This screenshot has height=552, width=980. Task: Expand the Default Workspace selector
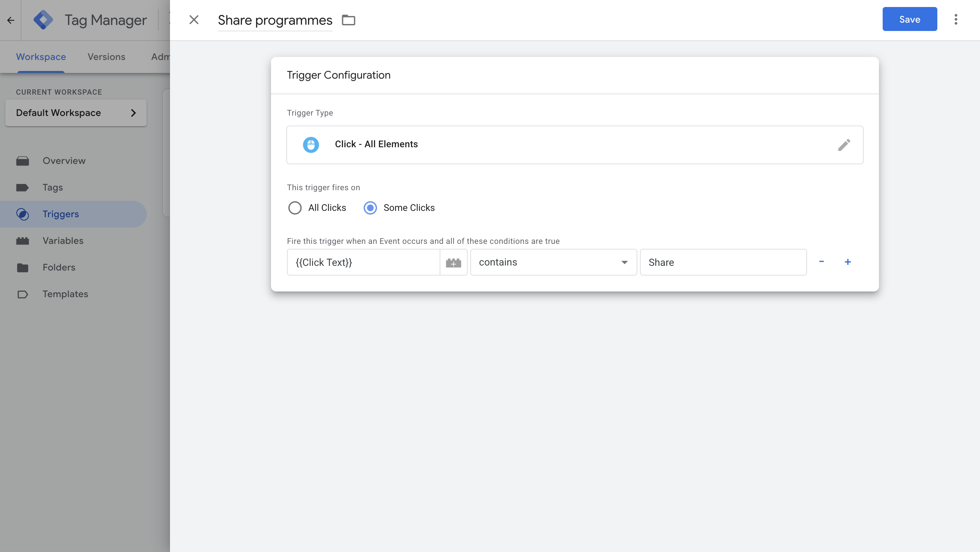tap(76, 113)
